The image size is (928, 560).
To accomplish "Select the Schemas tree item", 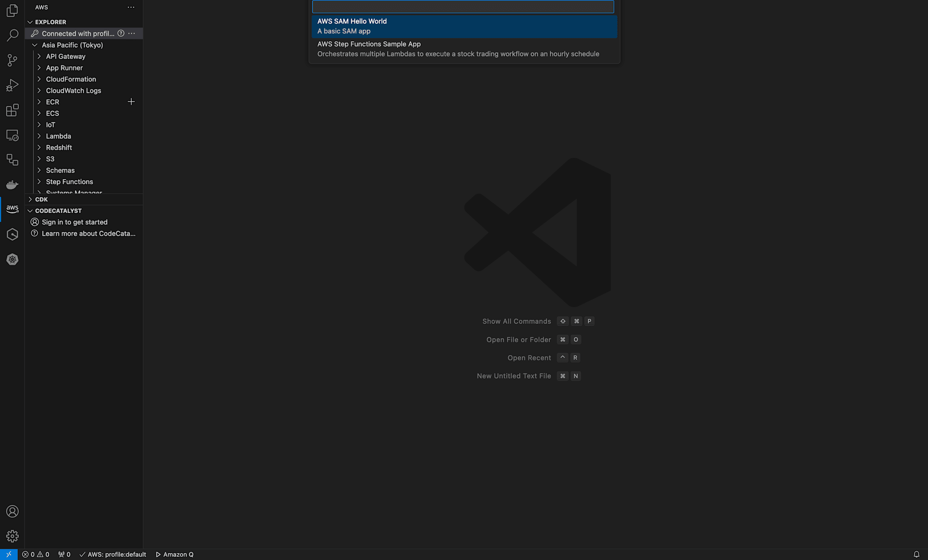I will [x=60, y=170].
